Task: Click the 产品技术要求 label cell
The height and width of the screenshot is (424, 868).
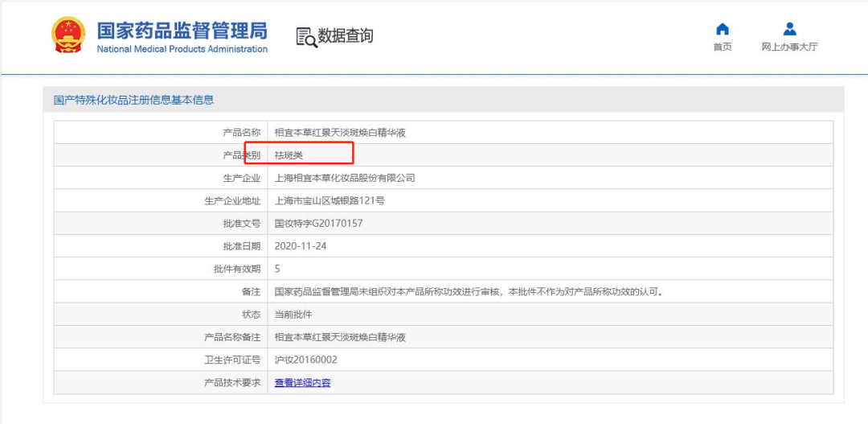Action: click(161, 382)
